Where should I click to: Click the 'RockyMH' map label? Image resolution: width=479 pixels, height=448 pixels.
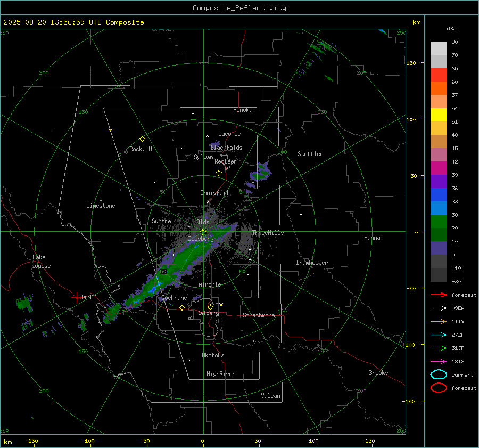pos(141,149)
